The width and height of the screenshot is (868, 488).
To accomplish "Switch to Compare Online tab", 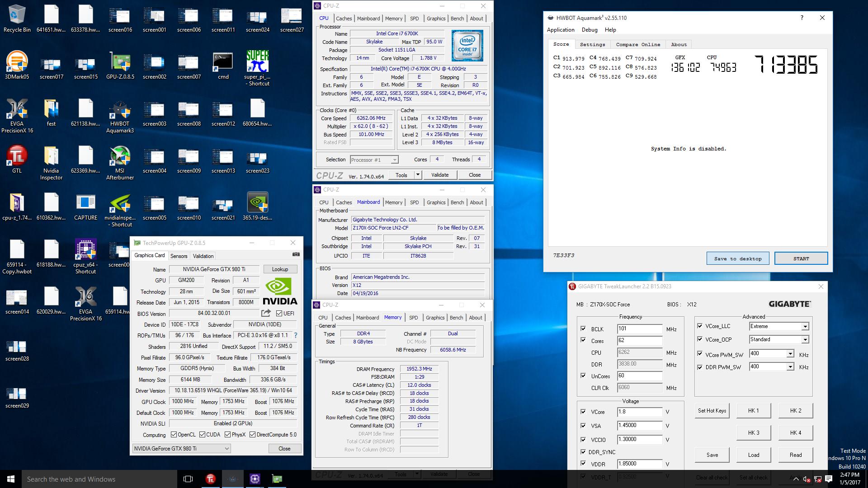I will [x=638, y=44].
